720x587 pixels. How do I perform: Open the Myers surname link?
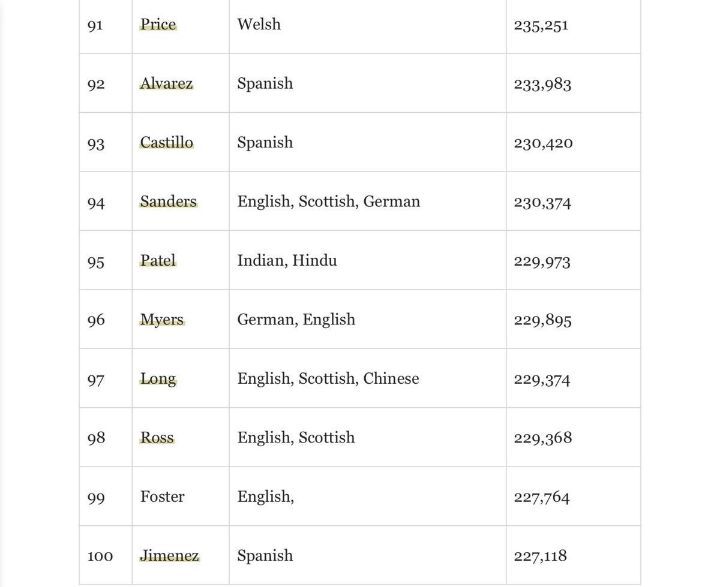(x=162, y=320)
